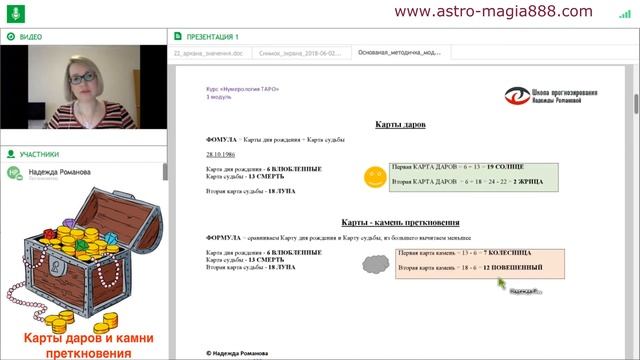The height and width of the screenshot is (360, 640).
Task: Click the participants list scrollbar
Action: 165,171
